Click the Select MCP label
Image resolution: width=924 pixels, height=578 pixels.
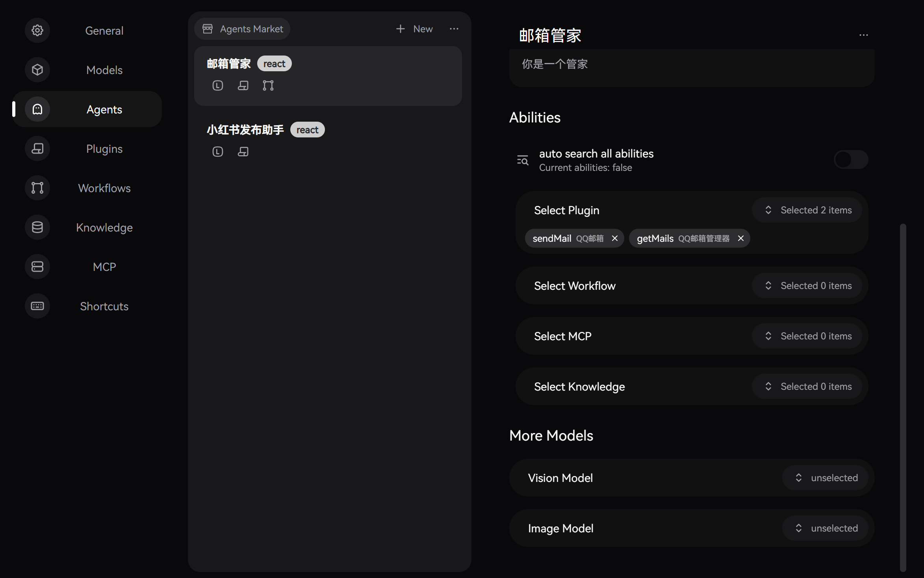563,336
